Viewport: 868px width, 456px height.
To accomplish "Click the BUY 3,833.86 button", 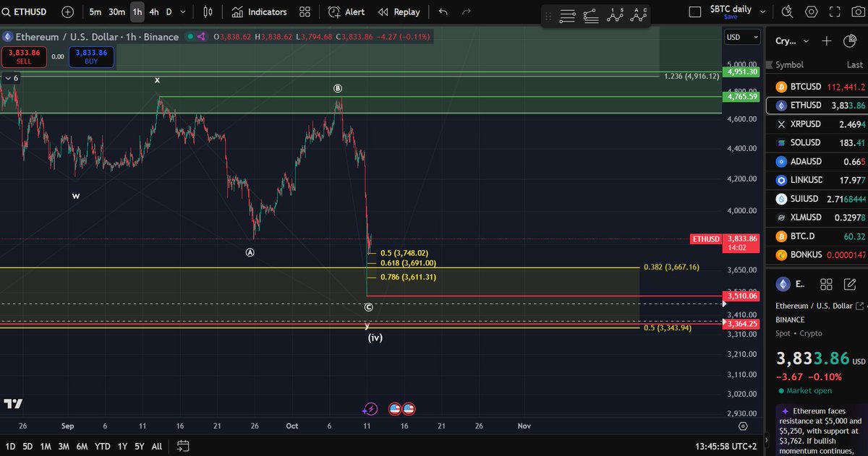I will coord(91,56).
